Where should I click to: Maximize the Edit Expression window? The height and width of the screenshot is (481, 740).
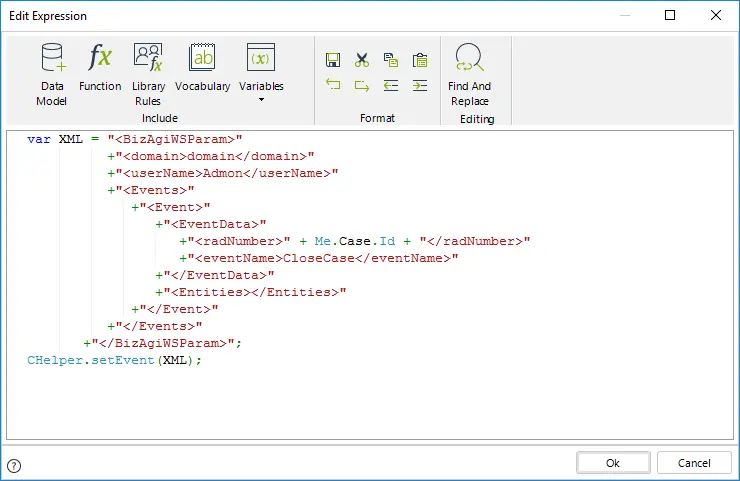coord(670,15)
